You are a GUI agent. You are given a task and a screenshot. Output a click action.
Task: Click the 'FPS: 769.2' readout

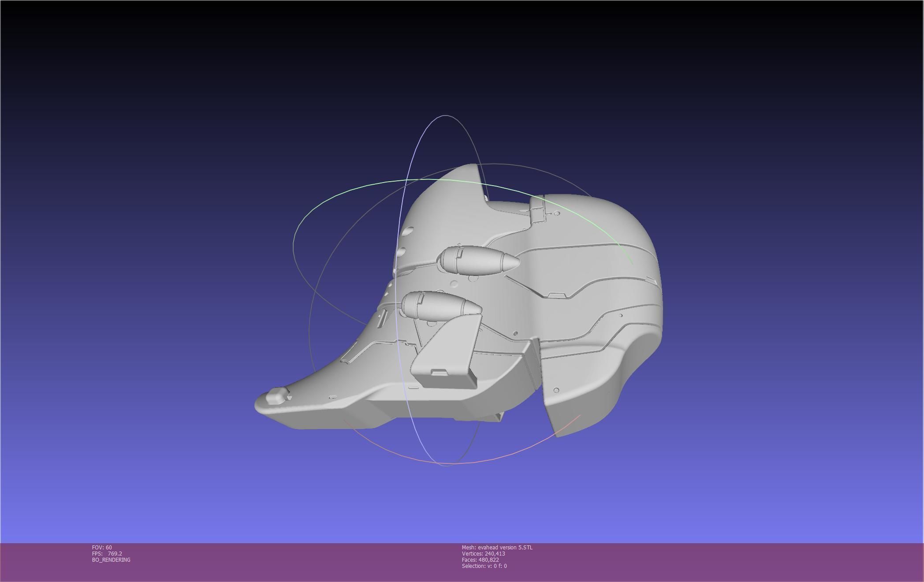click(x=107, y=553)
